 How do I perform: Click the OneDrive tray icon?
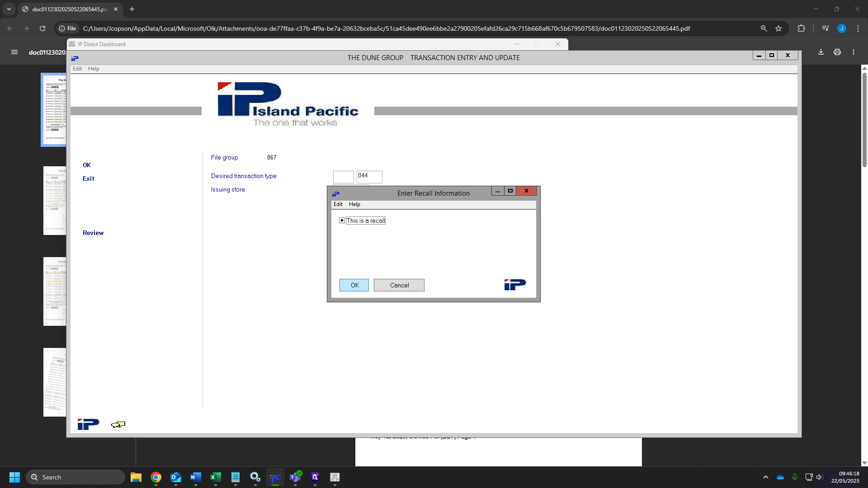click(x=780, y=477)
